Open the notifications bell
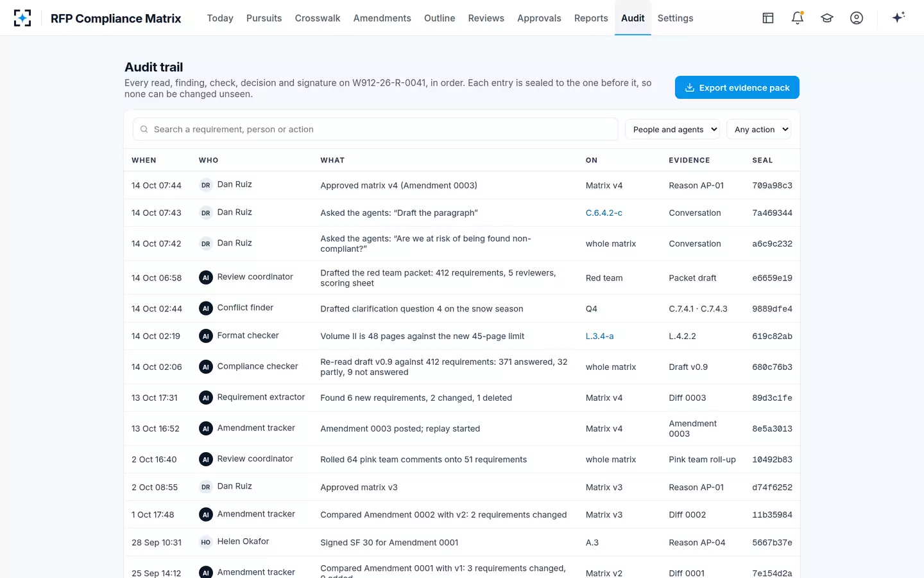This screenshot has width=924, height=578. (x=798, y=18)
